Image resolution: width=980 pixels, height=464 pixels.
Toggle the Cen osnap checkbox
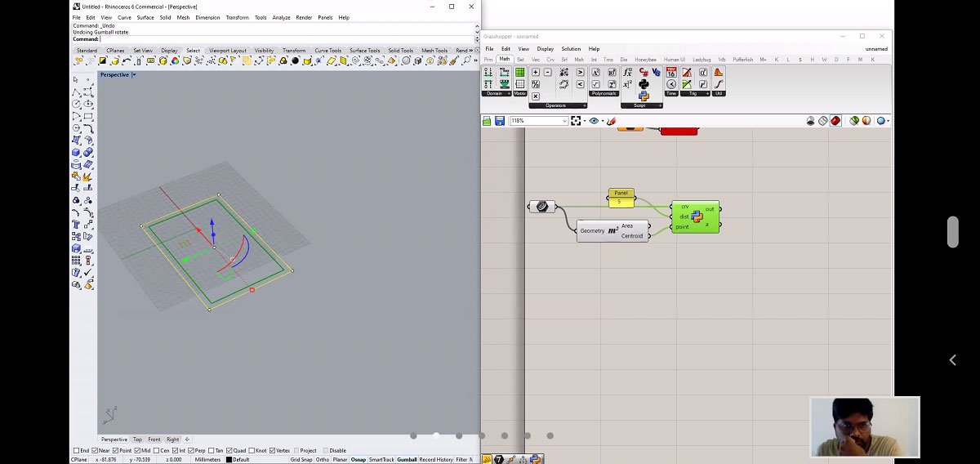point(157,451)
